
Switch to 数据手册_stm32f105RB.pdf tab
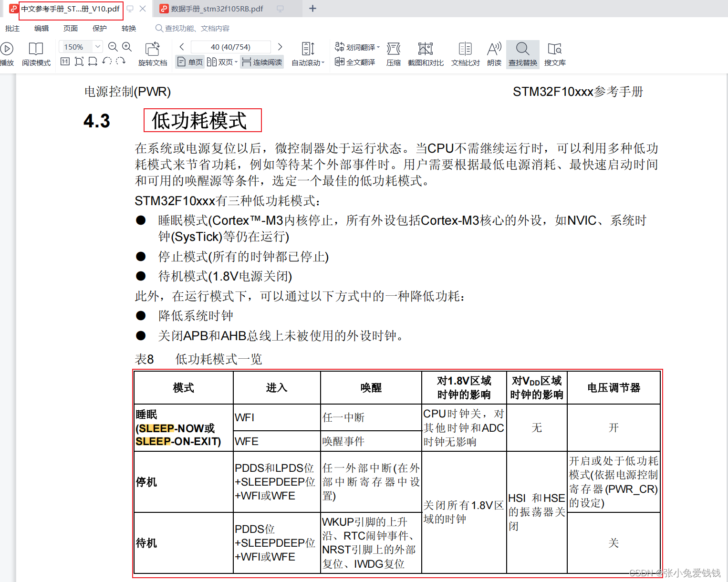(x=217, y=9)
